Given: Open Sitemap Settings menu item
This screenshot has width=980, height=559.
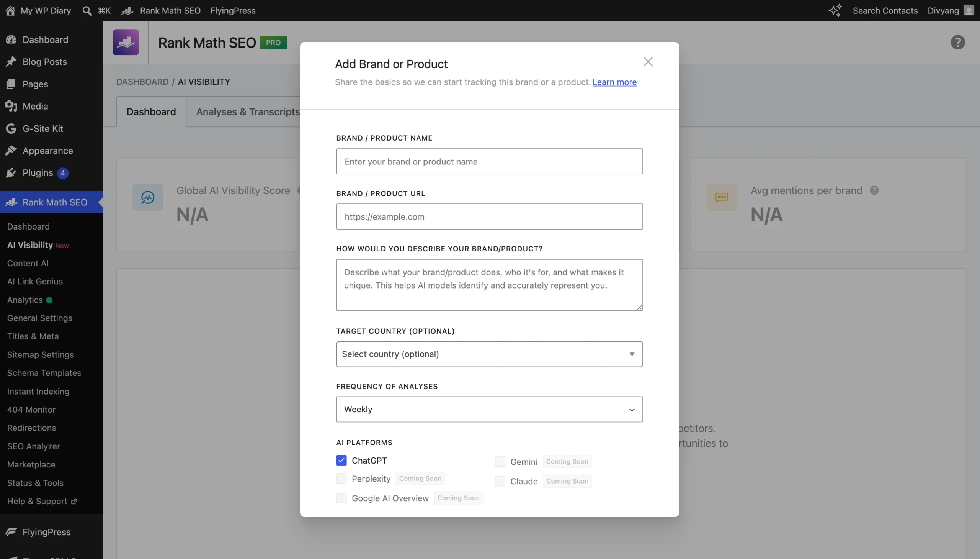Looking at the screenshot, I should coord(40,355).
